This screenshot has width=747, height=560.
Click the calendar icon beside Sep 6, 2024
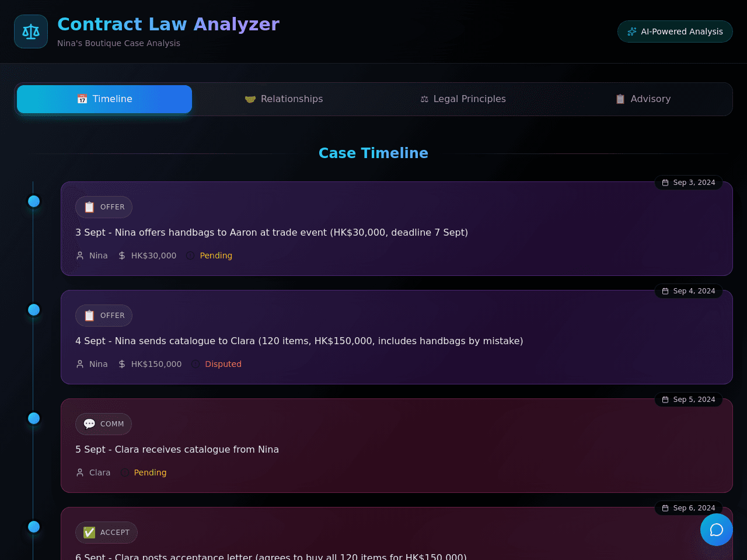[x=665, y=508]
